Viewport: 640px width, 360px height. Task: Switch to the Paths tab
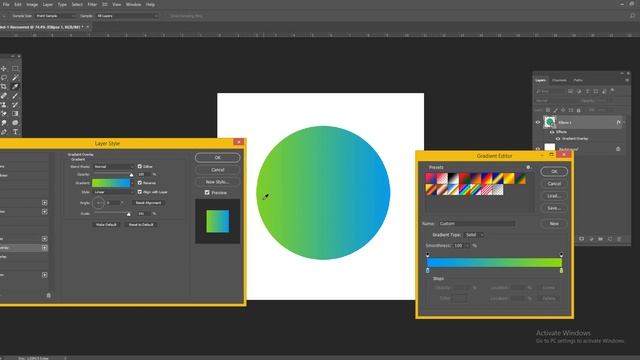pyautogui.click(x=578, y=80)
